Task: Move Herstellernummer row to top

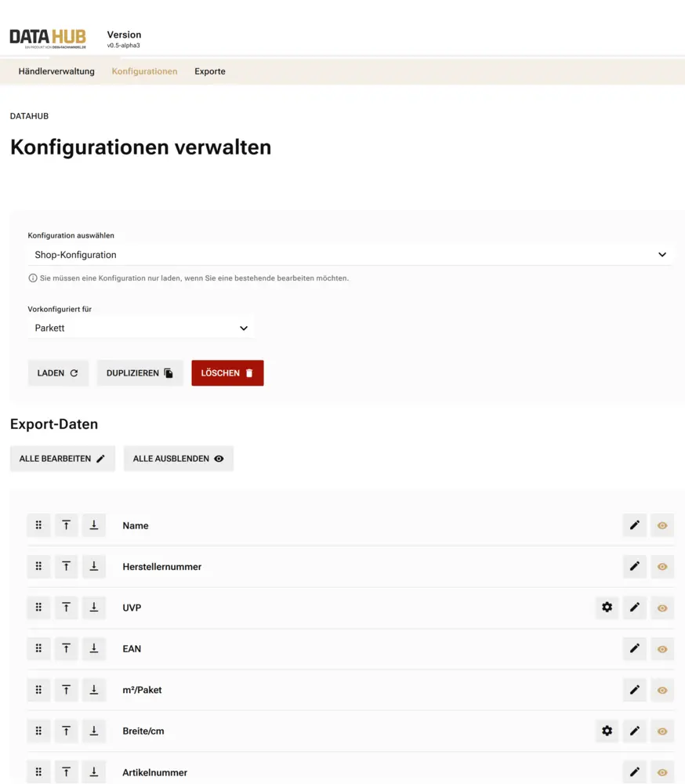Action: (66, 566)
